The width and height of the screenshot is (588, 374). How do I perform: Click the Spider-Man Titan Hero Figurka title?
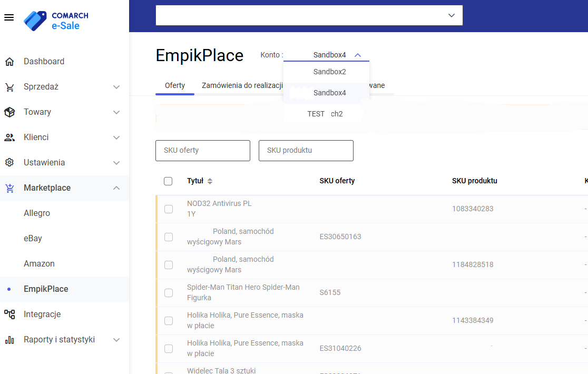tap(243, 293)
